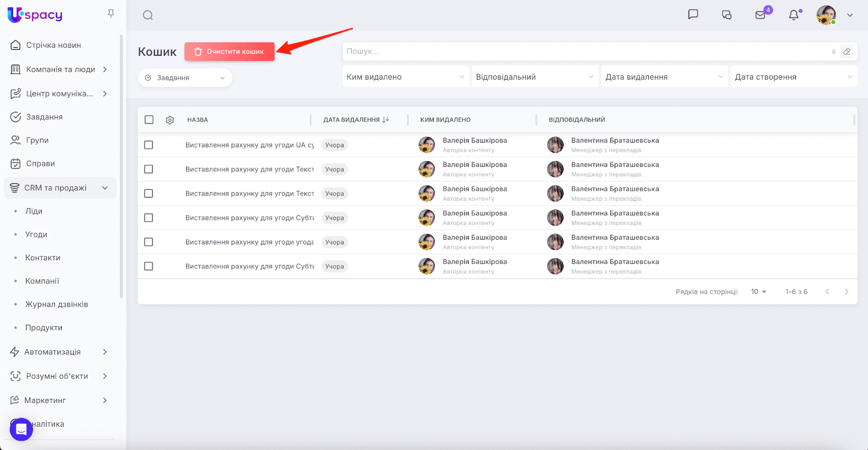Open the notifications bell icon
This screenshot has height=450, width=868.
pyautogui.click(x=794, y=15)
